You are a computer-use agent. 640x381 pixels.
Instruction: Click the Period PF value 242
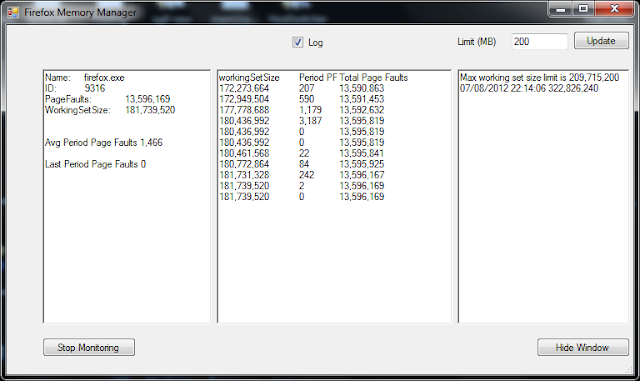coord(307,175)
